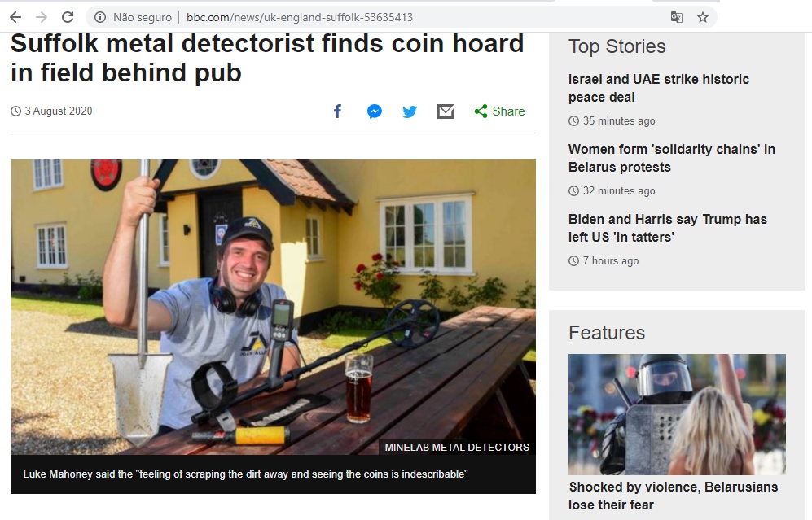Share article via Facebook icon
The image size is (812, 520).
point(338,111)
